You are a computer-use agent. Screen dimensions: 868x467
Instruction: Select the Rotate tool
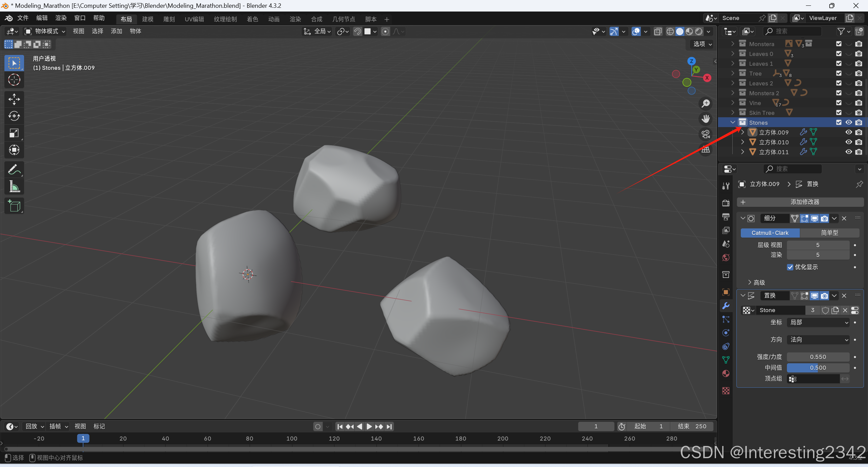(14, 116)
